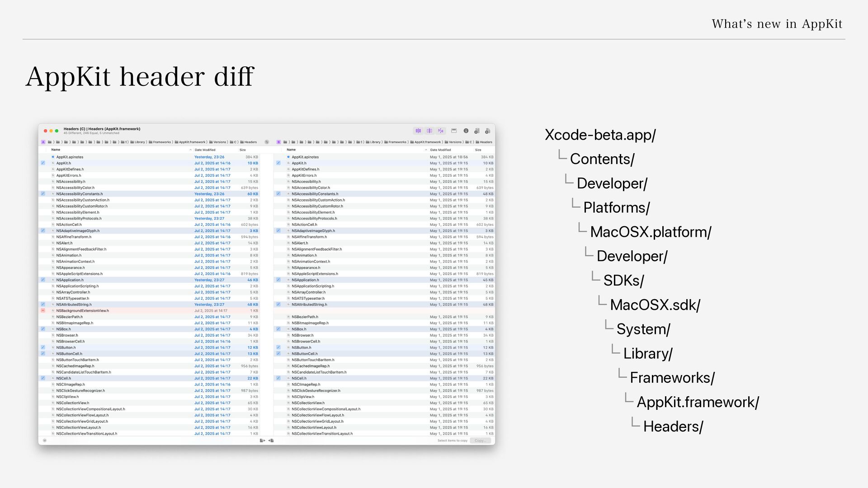The height and width of the screenshot is (488, 868).
Task: Click Library in the right path bar
Action: pos(373,142)
